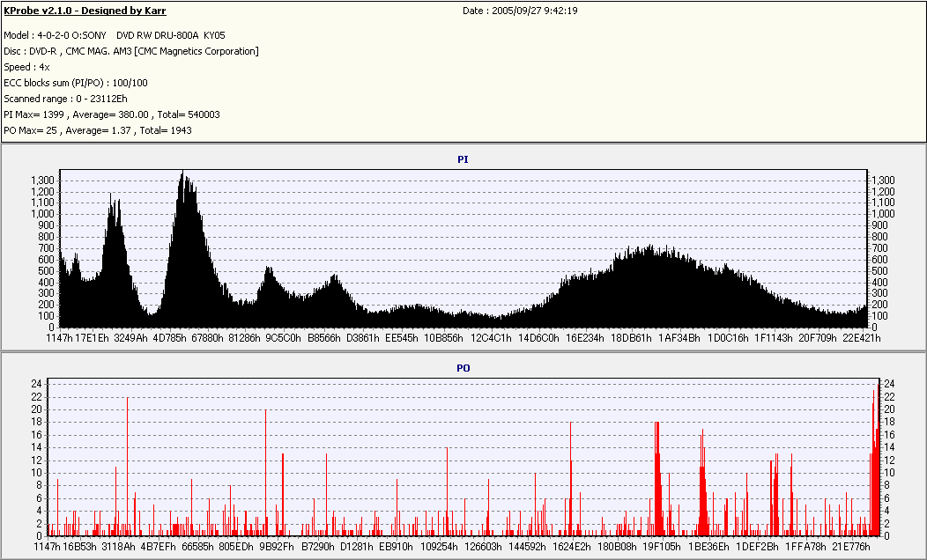This screenshot has width=927, height=560.
Task: Select the Disc CMC MAG. AM3 line
Action: [131, 51]
